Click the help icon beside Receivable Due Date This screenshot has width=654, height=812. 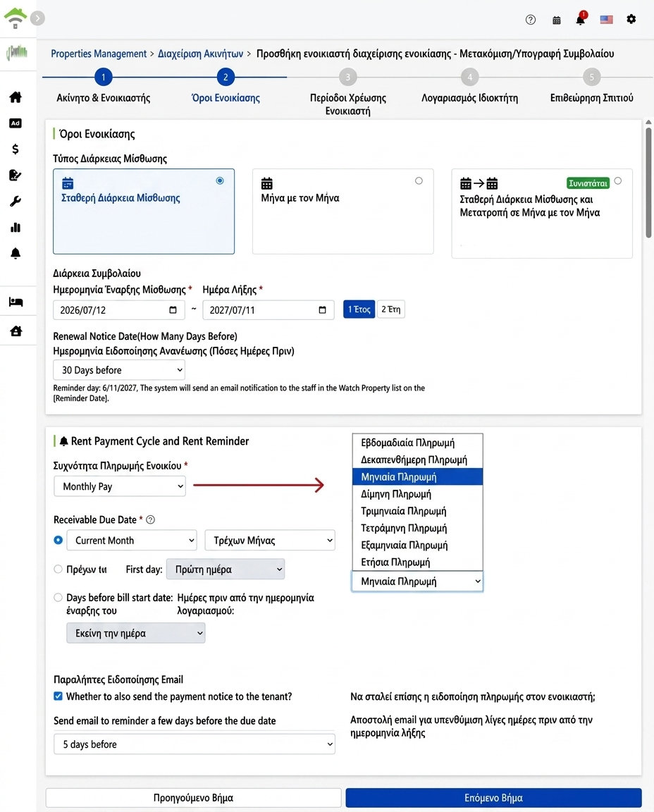pyautogui.click(x=151, y=520)
